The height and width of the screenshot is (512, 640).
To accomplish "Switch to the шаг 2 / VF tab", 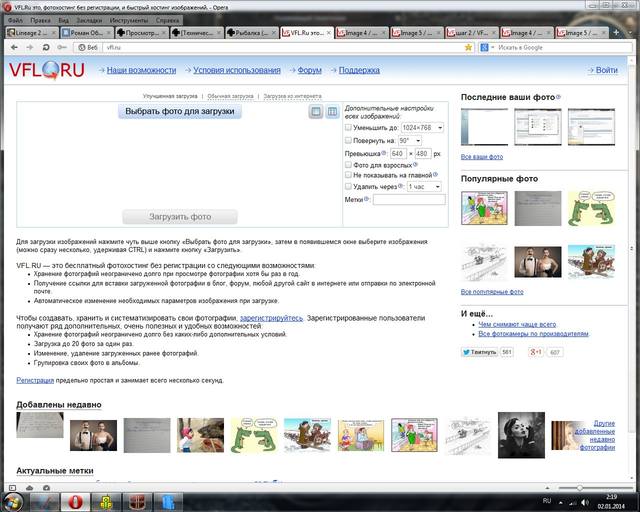I will click(472, 33).
